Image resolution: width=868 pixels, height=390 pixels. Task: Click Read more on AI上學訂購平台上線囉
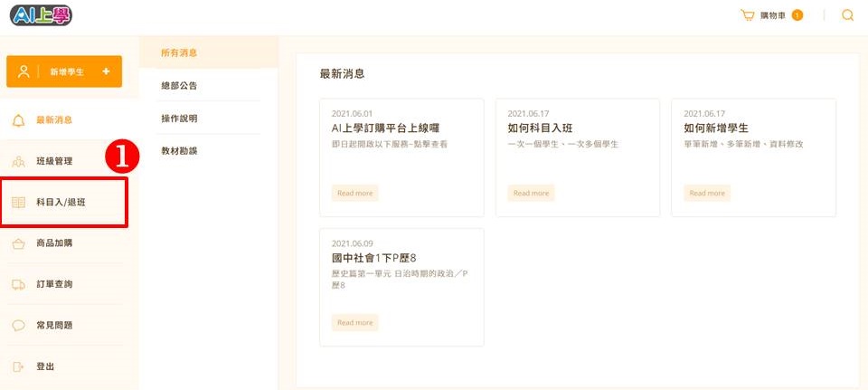click(354, 193)
